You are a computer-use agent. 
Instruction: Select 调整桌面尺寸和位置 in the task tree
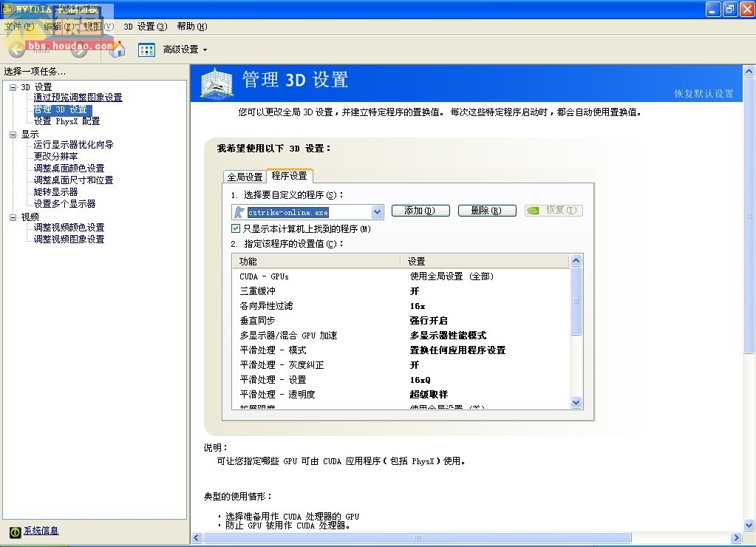73,180
